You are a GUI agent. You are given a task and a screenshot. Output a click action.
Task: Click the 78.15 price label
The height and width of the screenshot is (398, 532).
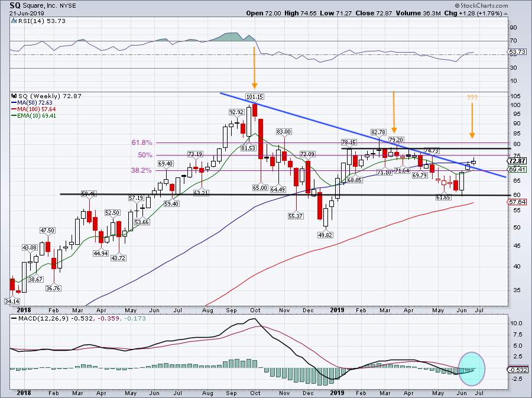point(349,142)
